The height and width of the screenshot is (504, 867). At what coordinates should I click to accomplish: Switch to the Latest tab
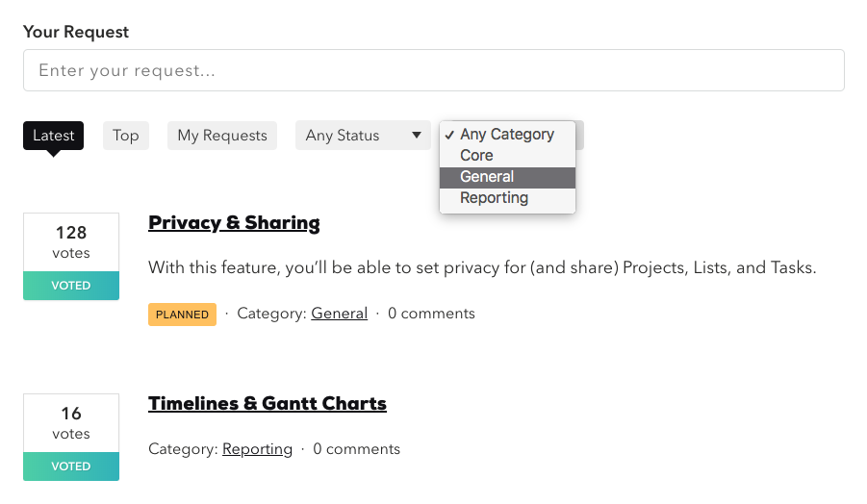coord(53,136)
